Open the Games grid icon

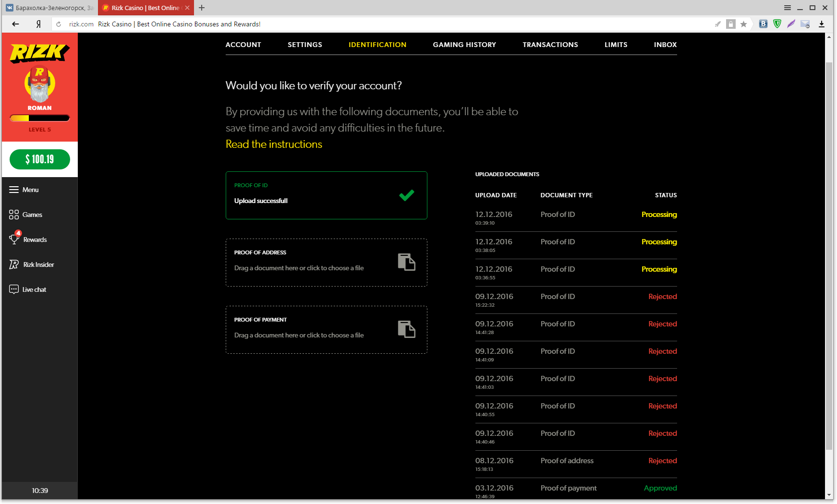[14, 215]
